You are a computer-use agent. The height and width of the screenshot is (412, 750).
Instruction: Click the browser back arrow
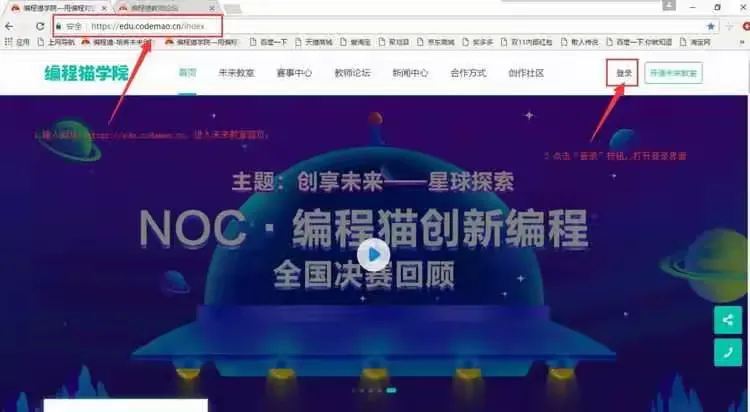point(10,26)
